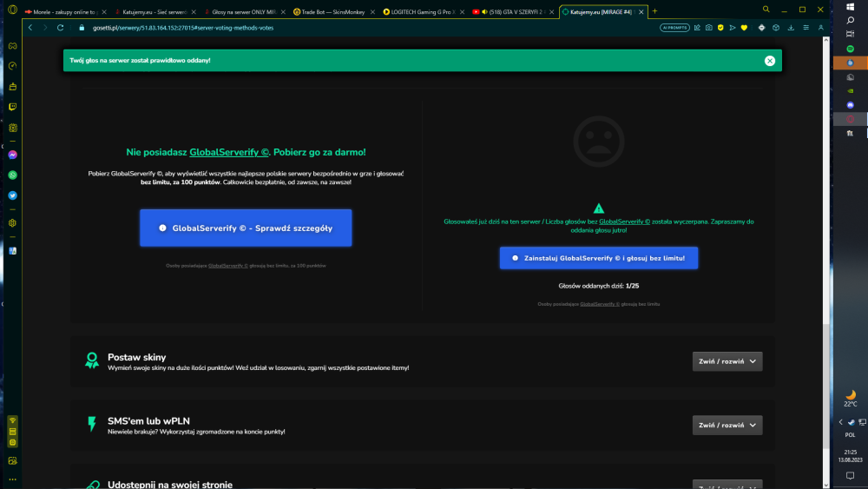Open Messenger in the sidebar
Screen dimensions: 868x489
tap(12, 155)
